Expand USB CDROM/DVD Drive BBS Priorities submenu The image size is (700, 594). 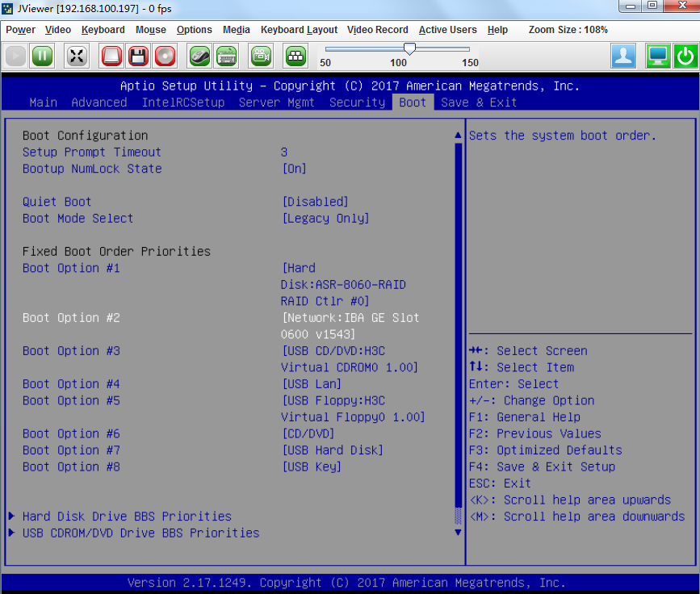coord(140,533)
